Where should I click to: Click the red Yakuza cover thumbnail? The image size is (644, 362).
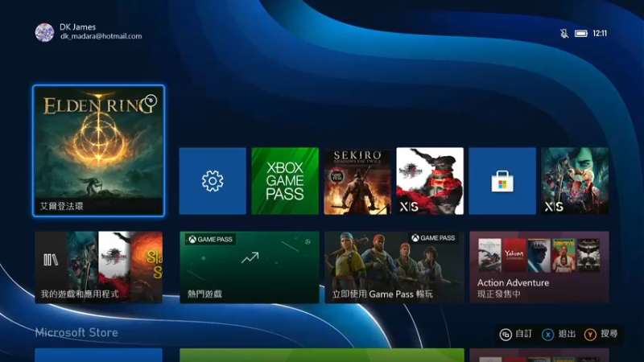click(514, 255)
